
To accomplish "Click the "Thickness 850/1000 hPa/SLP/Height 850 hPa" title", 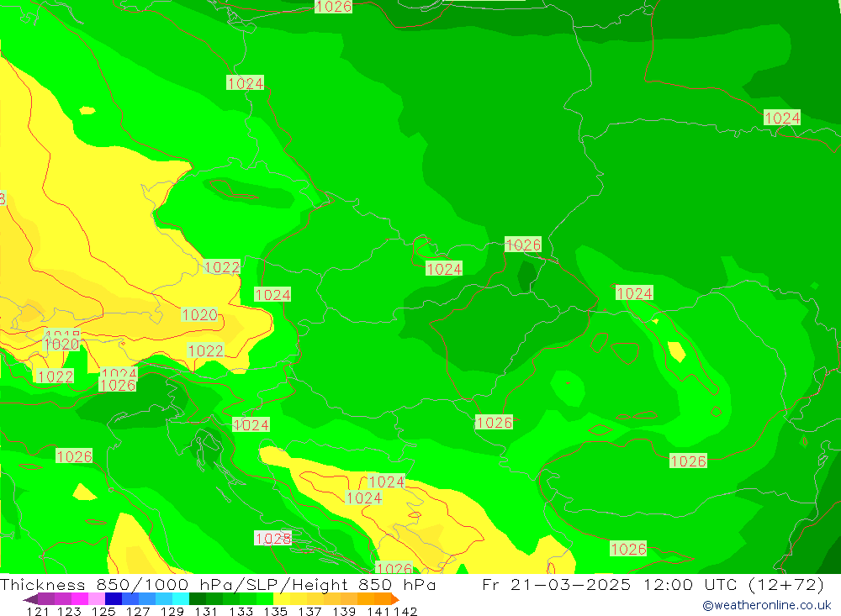I will pyautogui.click(x=218, y=584).
